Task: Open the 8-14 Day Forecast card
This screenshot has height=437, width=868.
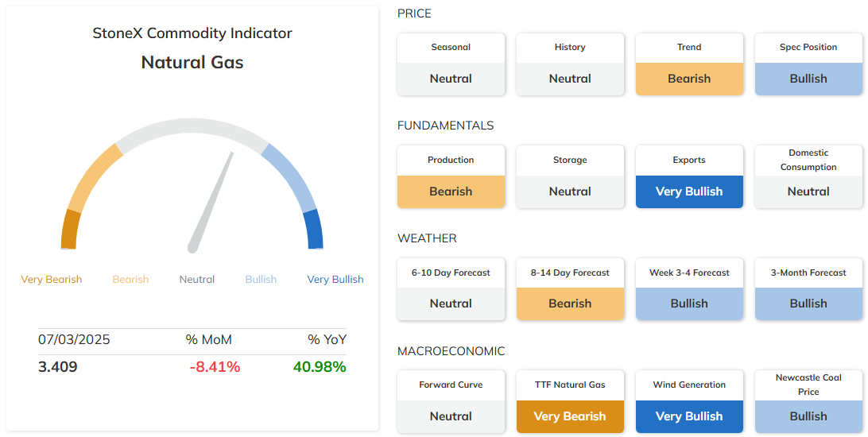Action: 570,289
